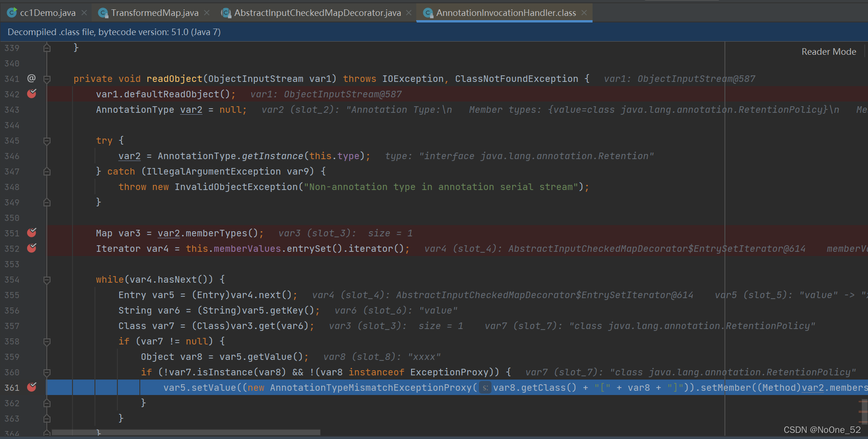Click the fold end marker on line 363

[x=47, y=419]
